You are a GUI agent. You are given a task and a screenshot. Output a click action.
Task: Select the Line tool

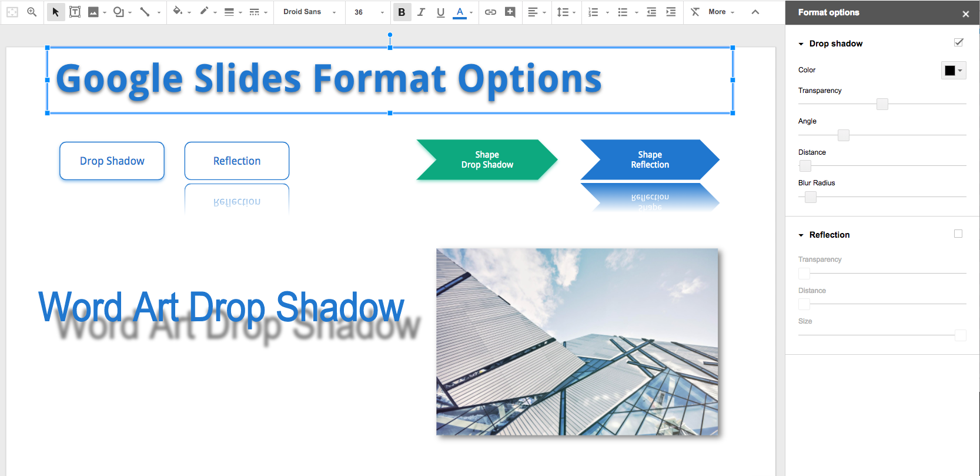pos(145,12)
